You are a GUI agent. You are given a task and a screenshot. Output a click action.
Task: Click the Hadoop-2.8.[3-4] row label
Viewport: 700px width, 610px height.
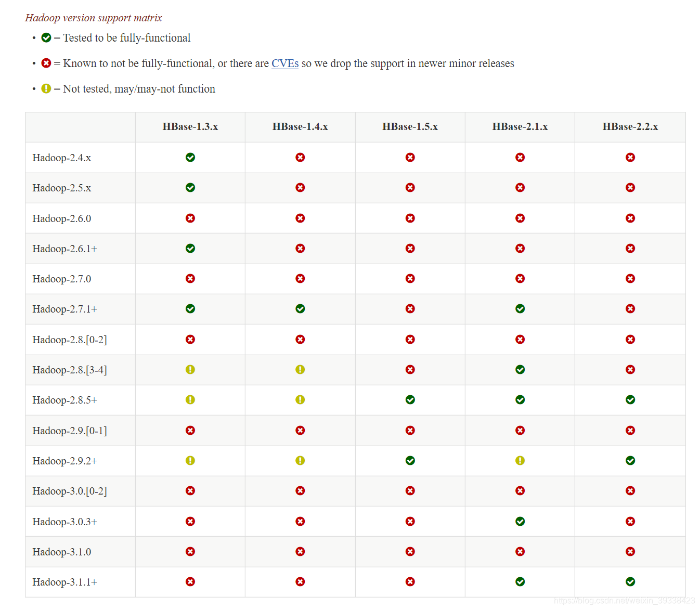point(70,370)
